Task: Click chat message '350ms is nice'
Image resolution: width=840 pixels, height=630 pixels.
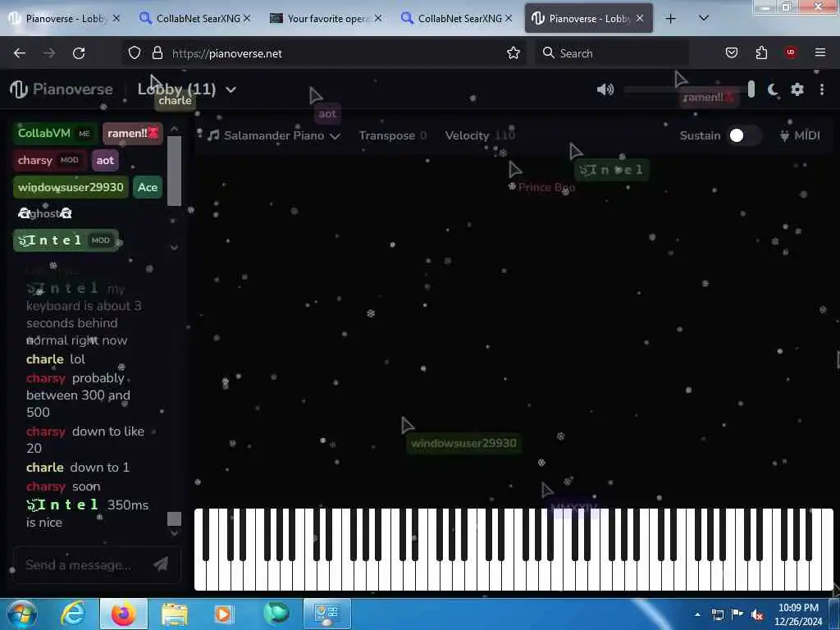Action: click(87, 514)
